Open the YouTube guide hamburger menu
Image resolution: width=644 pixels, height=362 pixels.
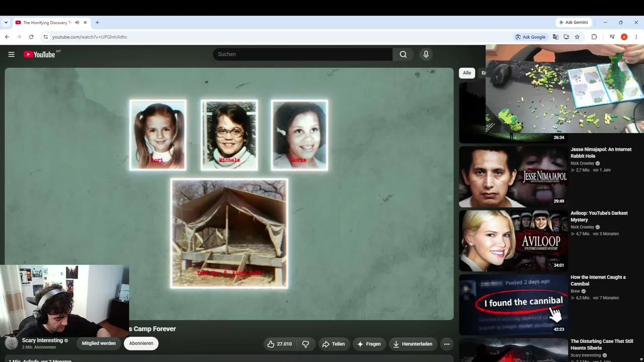click(11, 54)
